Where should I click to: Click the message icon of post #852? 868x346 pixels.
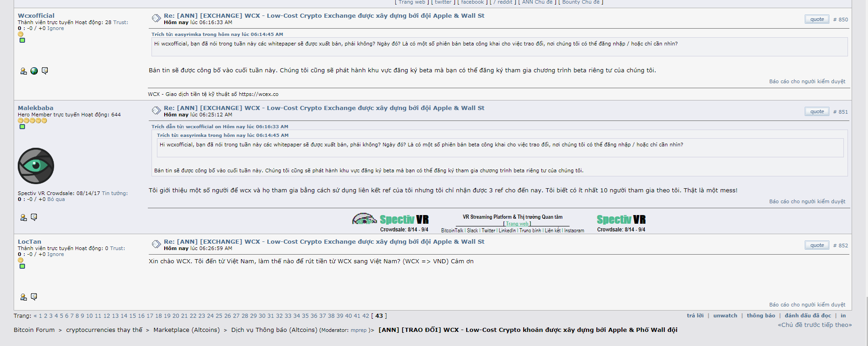[156, 244]
